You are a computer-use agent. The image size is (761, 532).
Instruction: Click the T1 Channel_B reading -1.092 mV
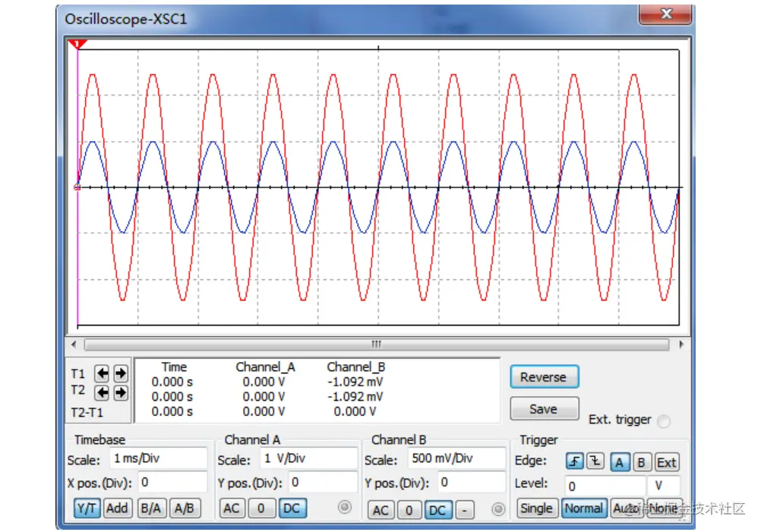coord(355,382)
